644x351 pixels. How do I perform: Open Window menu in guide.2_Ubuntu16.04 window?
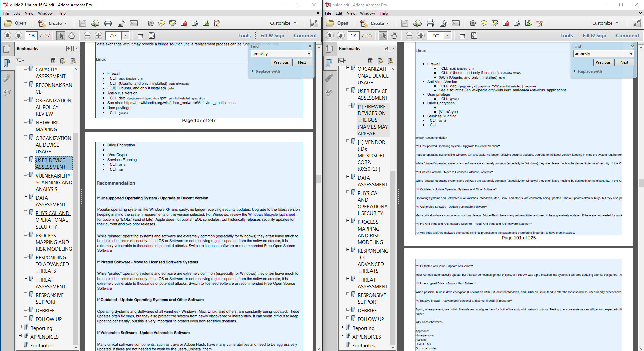(x=45, y=13)
